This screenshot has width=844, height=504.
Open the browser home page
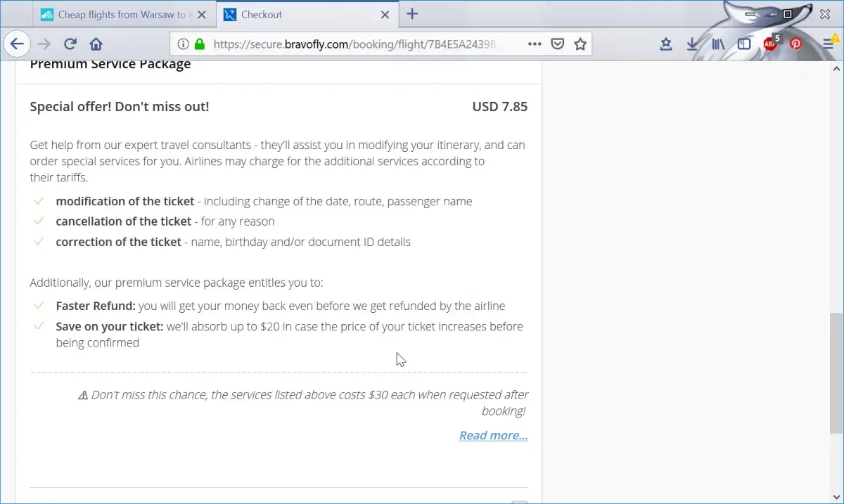tap(96, 44)
